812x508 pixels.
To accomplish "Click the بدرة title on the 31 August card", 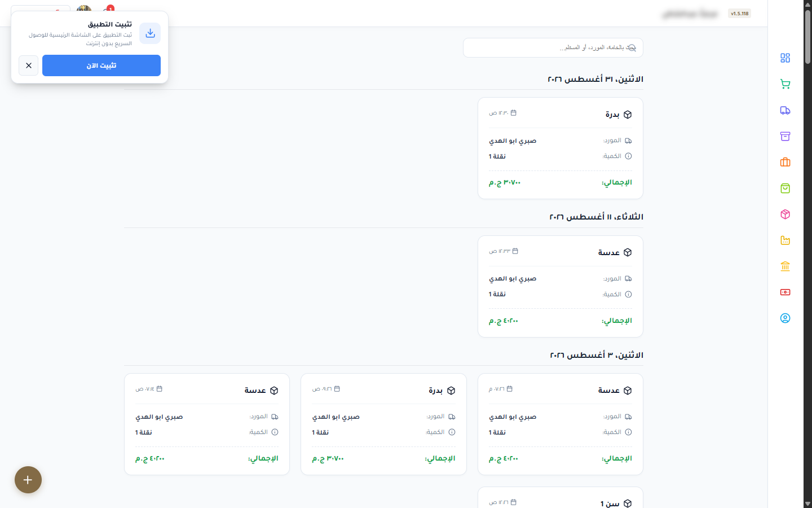I will [x=612, y=115].
